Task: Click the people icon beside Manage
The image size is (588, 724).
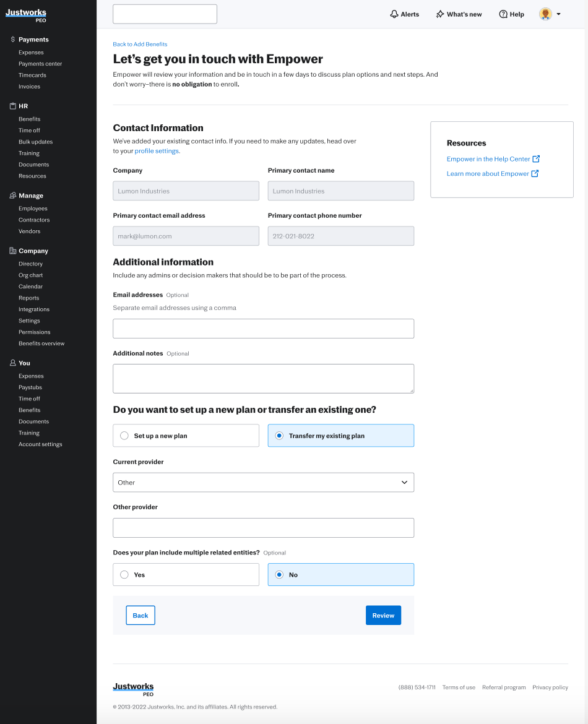Action: 13,196
